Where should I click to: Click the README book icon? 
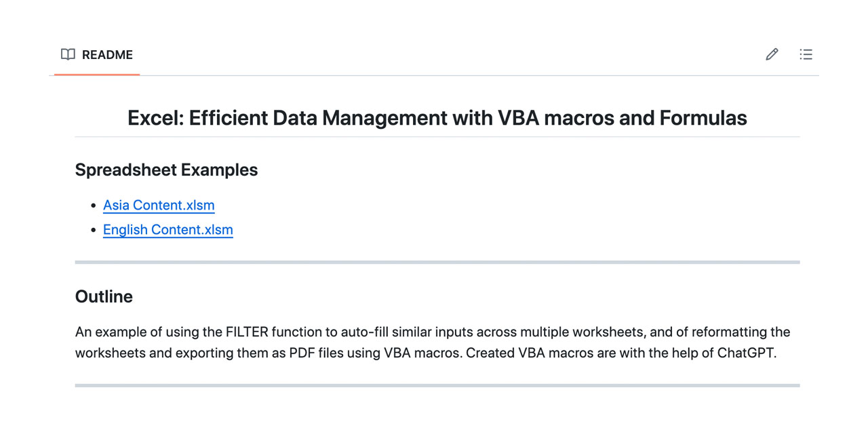[x=68, y=54]
